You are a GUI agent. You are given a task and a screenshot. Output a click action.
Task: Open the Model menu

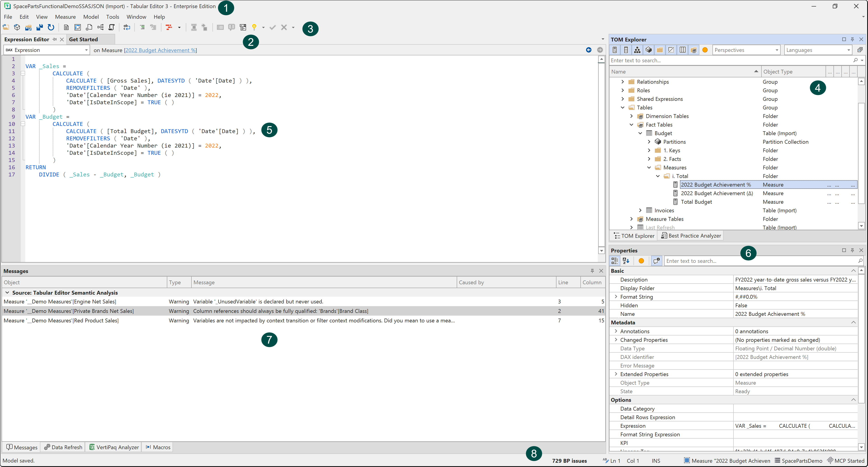91,16
